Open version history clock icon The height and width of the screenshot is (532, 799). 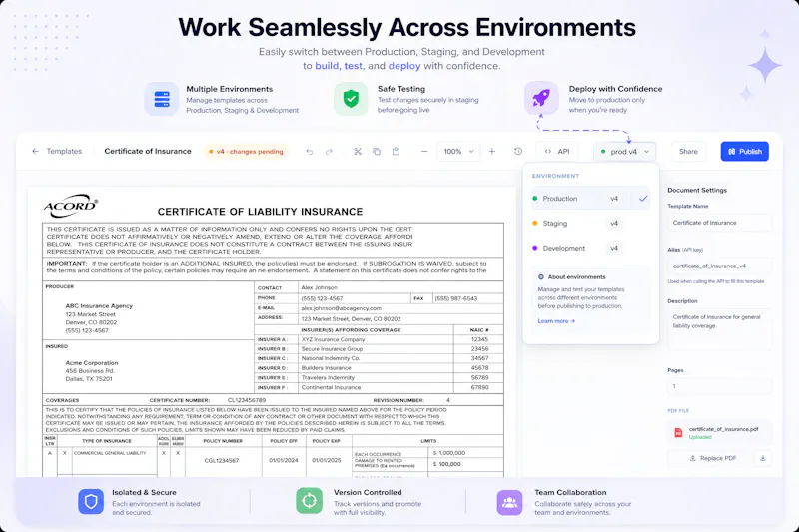(518, 151)
